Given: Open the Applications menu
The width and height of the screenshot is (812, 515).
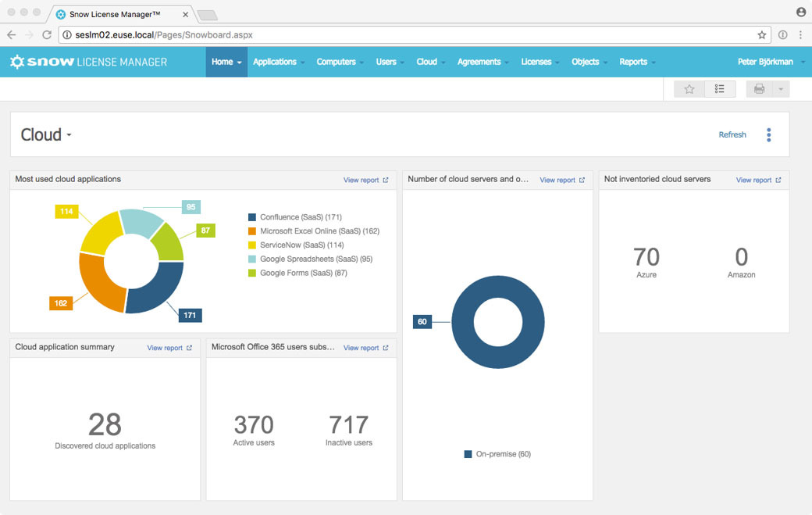Looking at the screenshot, I should click(278, 62).
